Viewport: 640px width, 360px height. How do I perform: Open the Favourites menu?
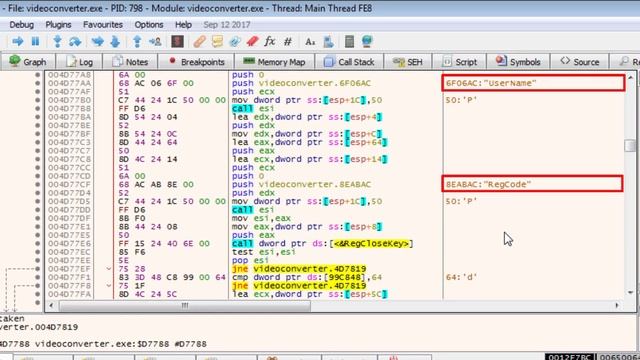click(x=103, y=25)
